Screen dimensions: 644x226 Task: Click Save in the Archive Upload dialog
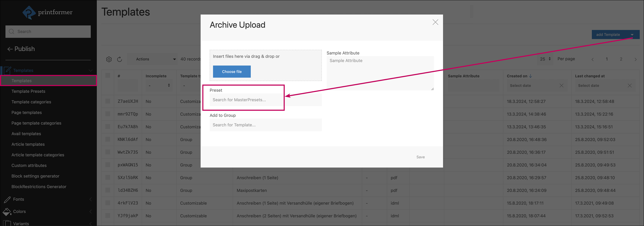tap(420, 157)
